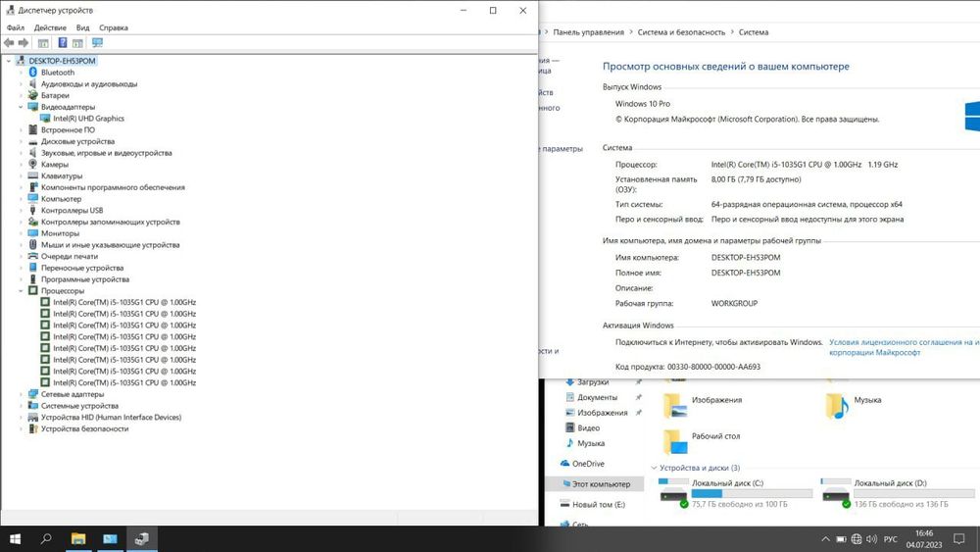Collapse the Видеоадаптеры category

click(21, 107)
